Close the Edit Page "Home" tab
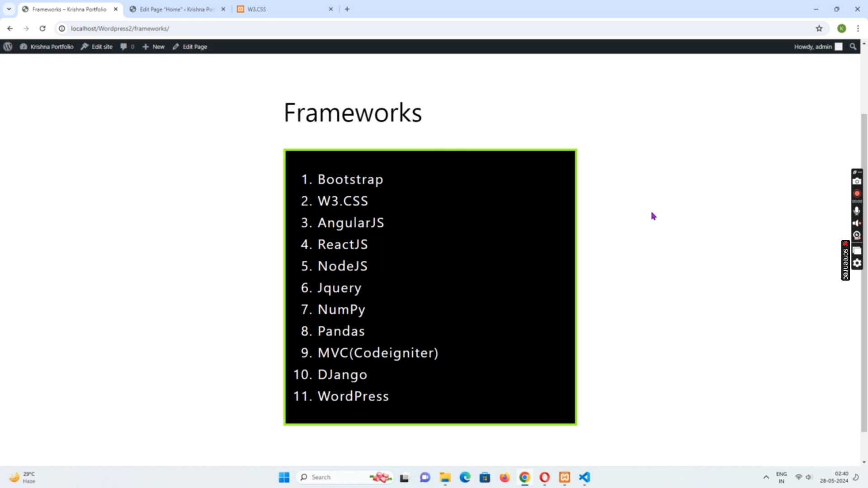Image resolution: width=868 pixels, height=488 pixels. pyautogui.click(x=223, y=9)
